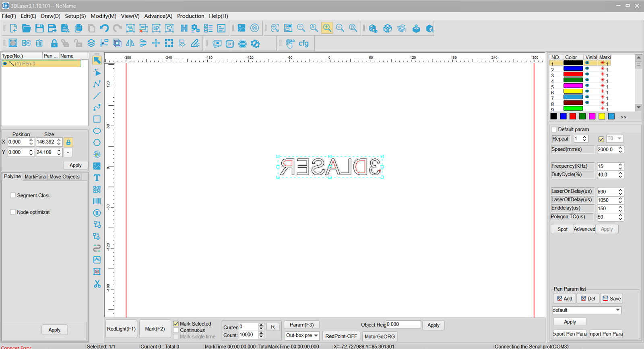Screen dimensions: 644x349
Task: Enable Continuous marking checkbox
Action: coord(176,330)
